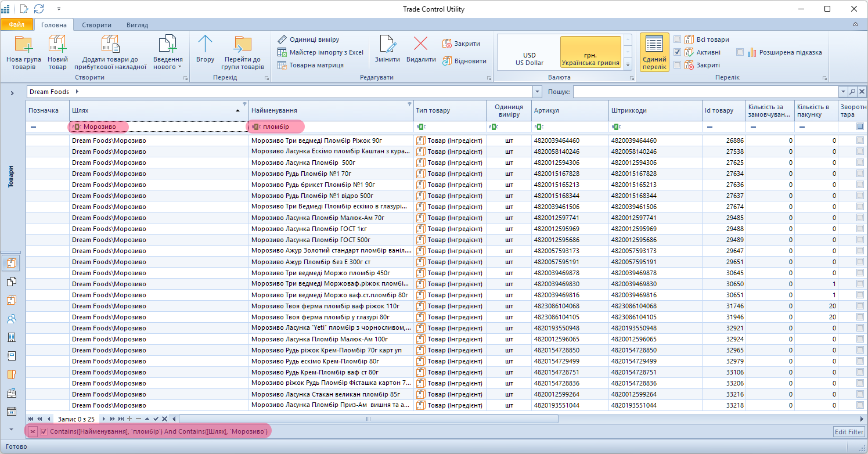Click the Змінити edit icon
Screen dimensions: 868x454
click(387, 45)
